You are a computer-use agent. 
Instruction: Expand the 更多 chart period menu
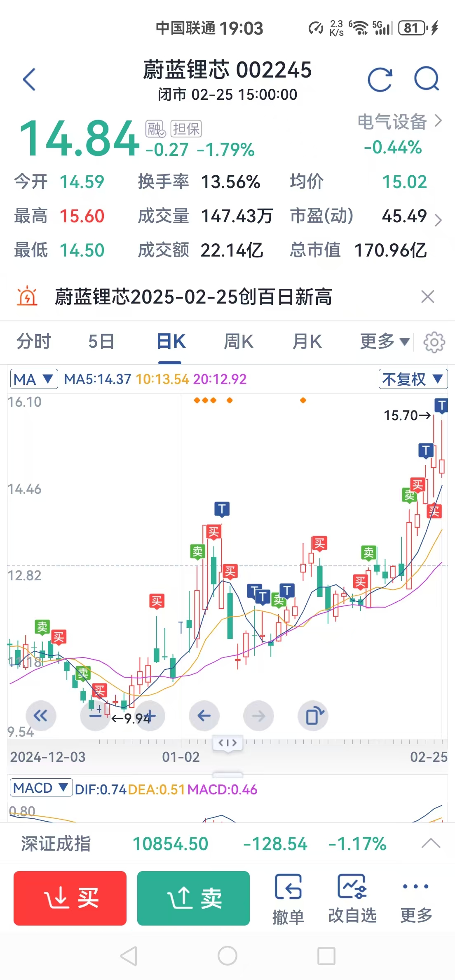point(384,342)
